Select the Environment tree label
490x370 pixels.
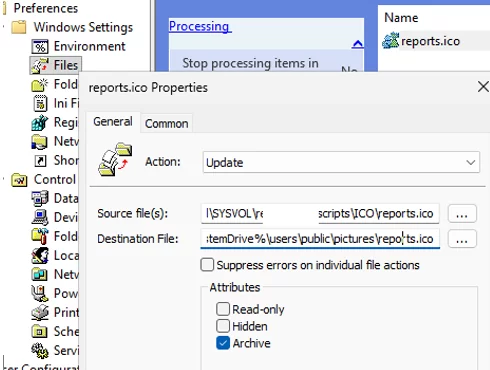pyautogui.click(x=90, y=46)
